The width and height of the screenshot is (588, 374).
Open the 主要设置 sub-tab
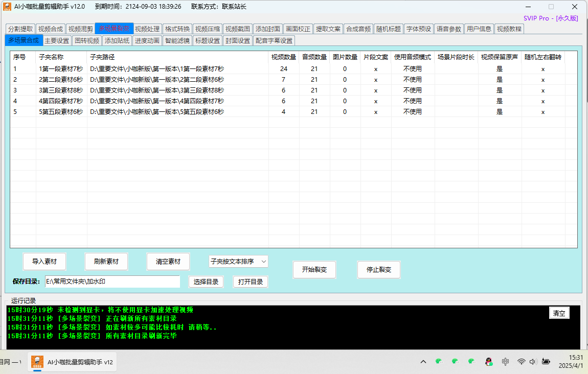57,41
